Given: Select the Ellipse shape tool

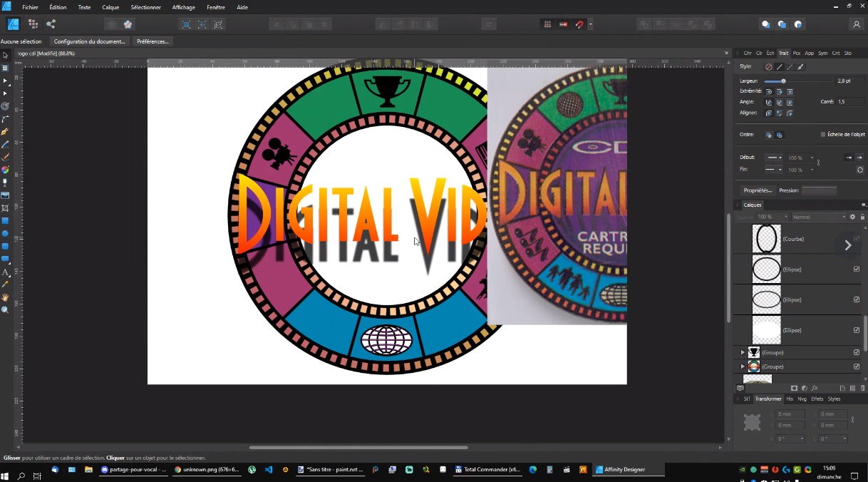Looking at the screenshot, I should 5,233.
